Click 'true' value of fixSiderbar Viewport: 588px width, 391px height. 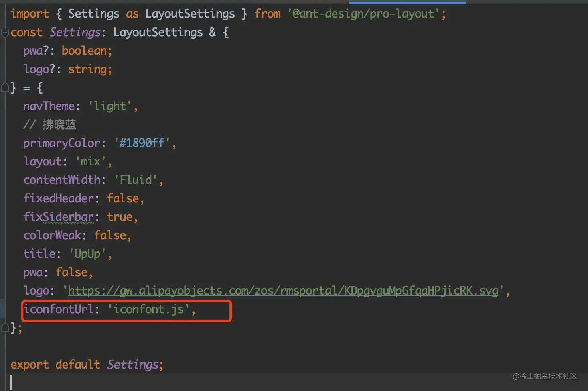120,217
